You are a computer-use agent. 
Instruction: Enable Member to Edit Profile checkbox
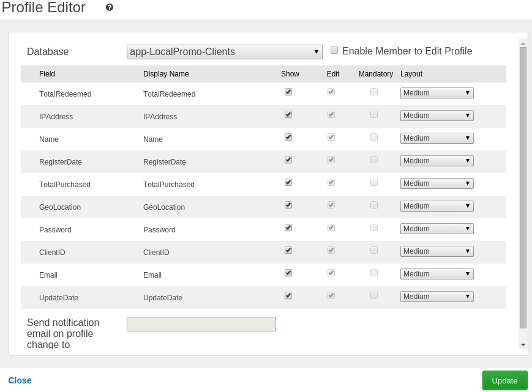[x=334, y=51]
